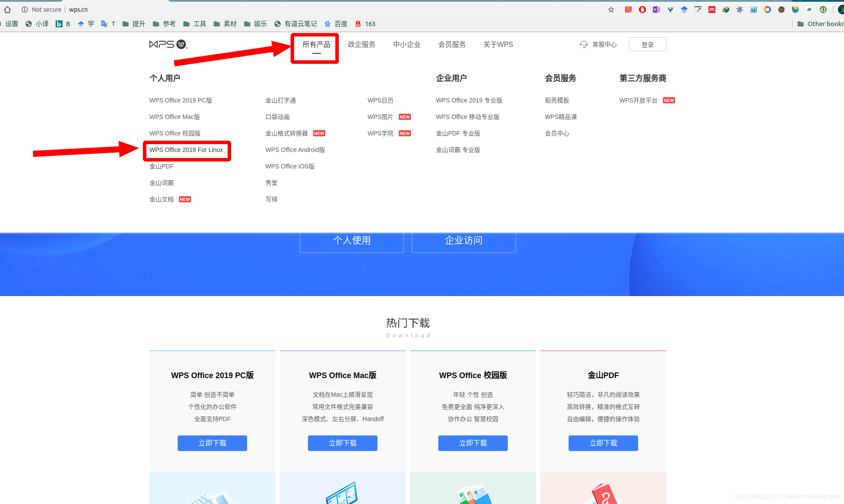Open the blue bar-chart extension icon
The width and height of the screenshot is (844, 504).
coord(754,10)
